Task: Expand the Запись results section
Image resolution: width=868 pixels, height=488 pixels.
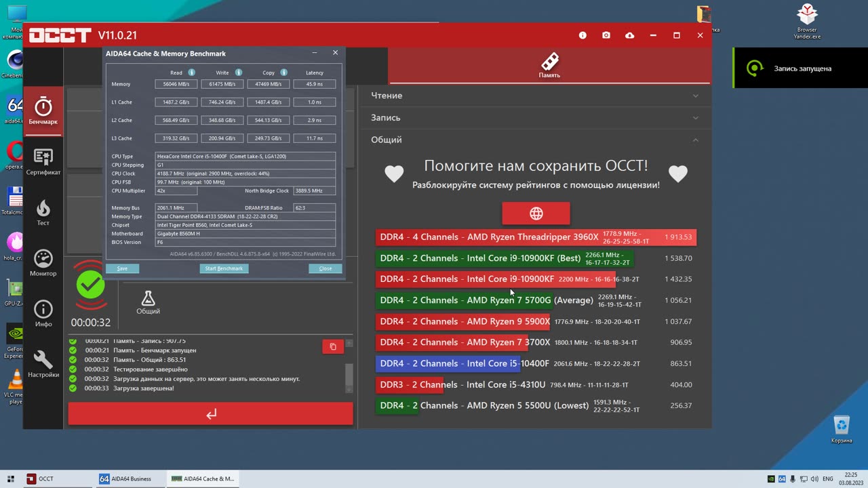Action: pyautogui.click(x=534, y=117)
